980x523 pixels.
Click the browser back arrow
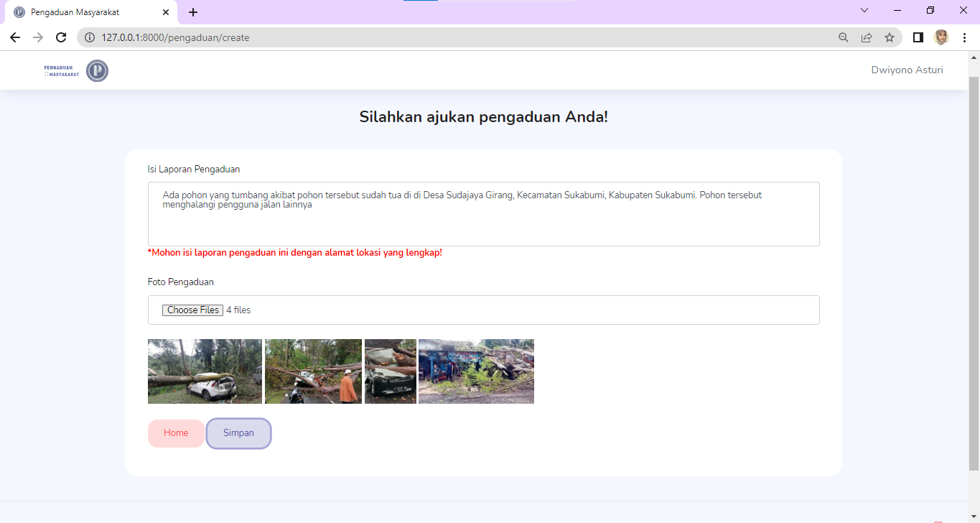[15, 37]
